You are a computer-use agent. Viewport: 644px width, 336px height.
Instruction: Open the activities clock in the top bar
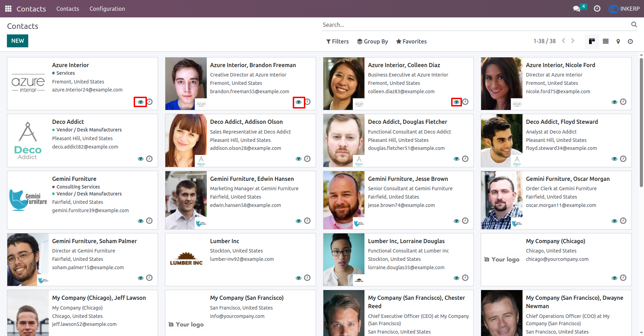(597, 9)
